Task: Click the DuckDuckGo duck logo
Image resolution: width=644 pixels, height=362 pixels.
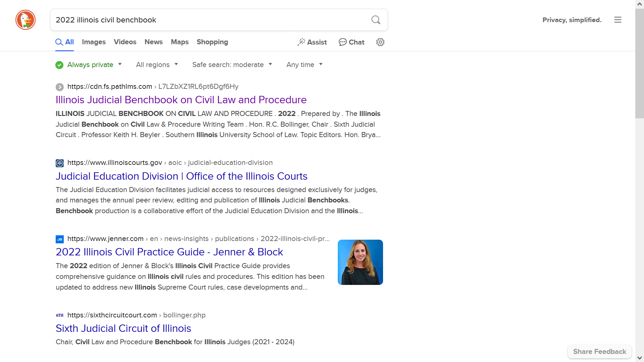Action: pyautogui.click(x=25, y=20)
